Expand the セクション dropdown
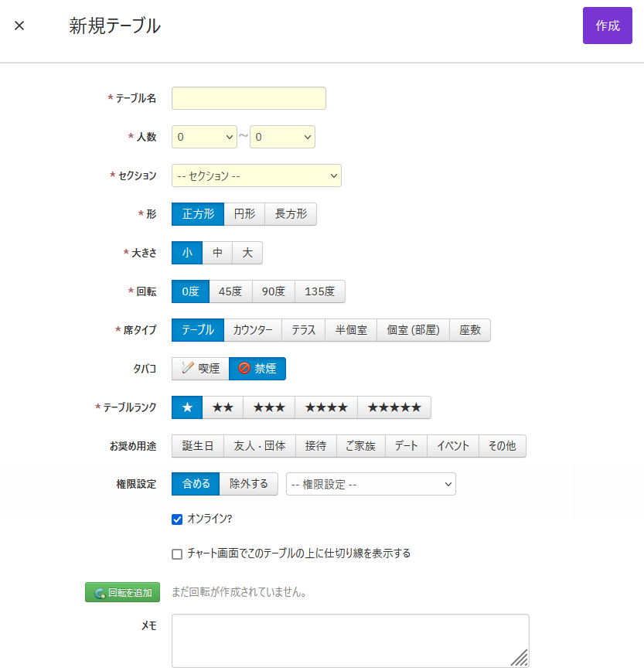644x671 pixels. pos(256,175)
